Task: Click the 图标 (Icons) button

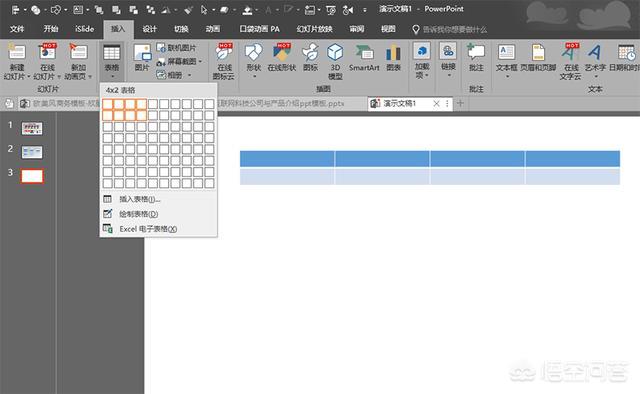Action: [x=311, y=58]
